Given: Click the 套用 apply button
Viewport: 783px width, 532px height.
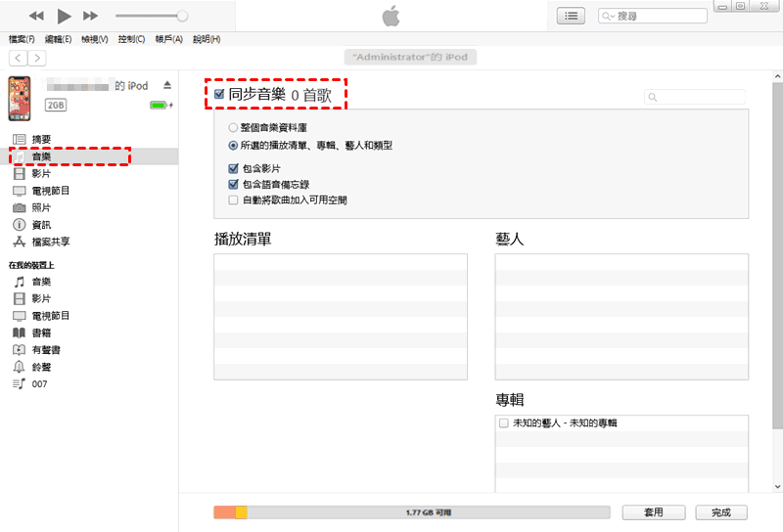Looking at the screenshot, I should click(654, 512).
